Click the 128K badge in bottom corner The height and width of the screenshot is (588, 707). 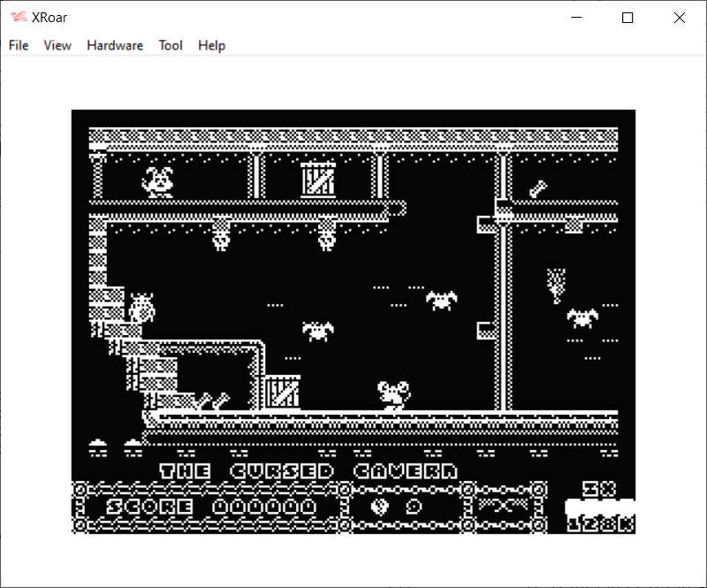coord(599,523)
